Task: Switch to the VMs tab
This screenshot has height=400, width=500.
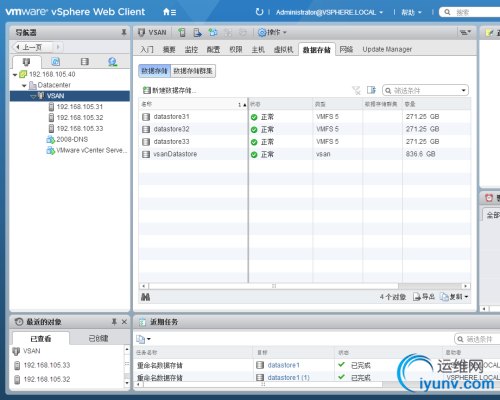Action: click(x=283, y=50)
